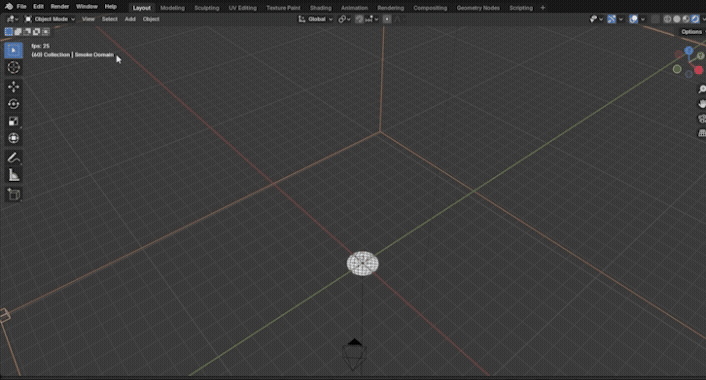This screenshot has height=380, width=706.
Task: Open the viewport View menu
Action: [x=88, y=19]
